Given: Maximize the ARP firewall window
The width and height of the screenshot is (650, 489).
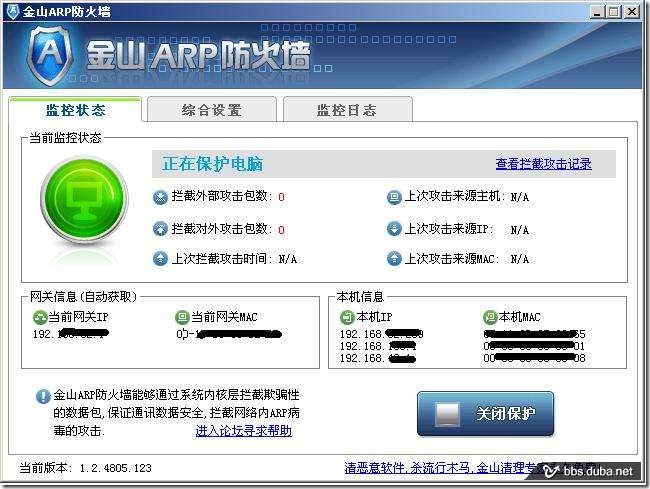Looking at the screenshot, I should [614, 12].
